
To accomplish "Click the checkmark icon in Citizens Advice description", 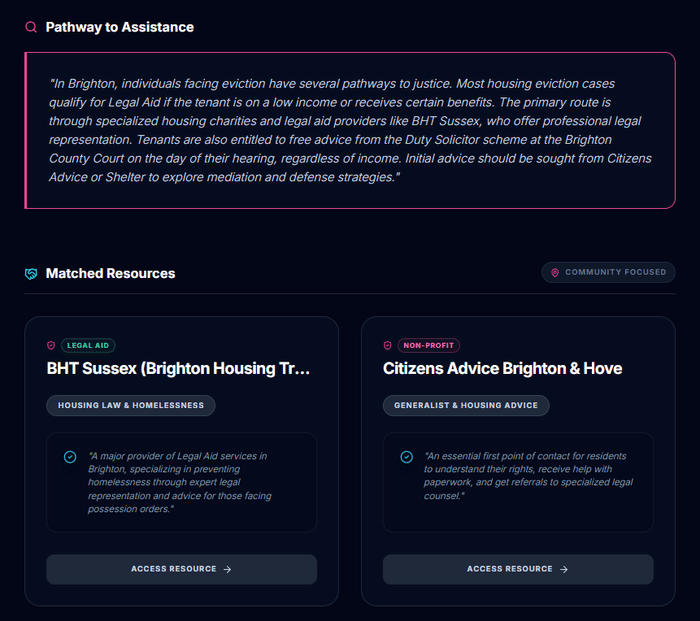I will click(406, 457).
